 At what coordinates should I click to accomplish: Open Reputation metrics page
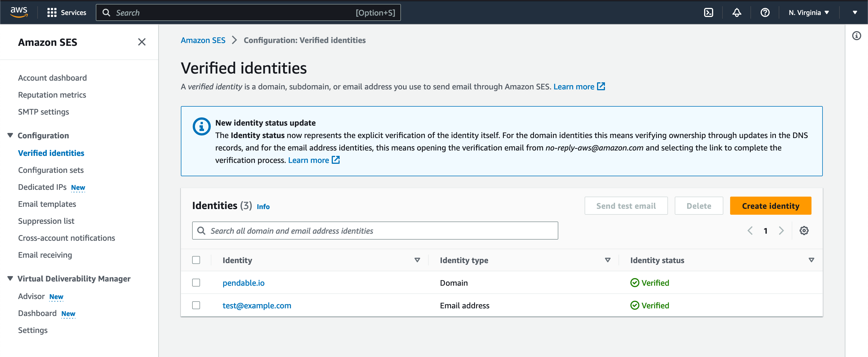(x=52, y=94)
